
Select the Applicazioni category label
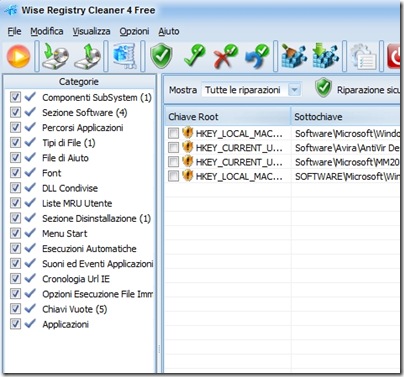point(66,324)
